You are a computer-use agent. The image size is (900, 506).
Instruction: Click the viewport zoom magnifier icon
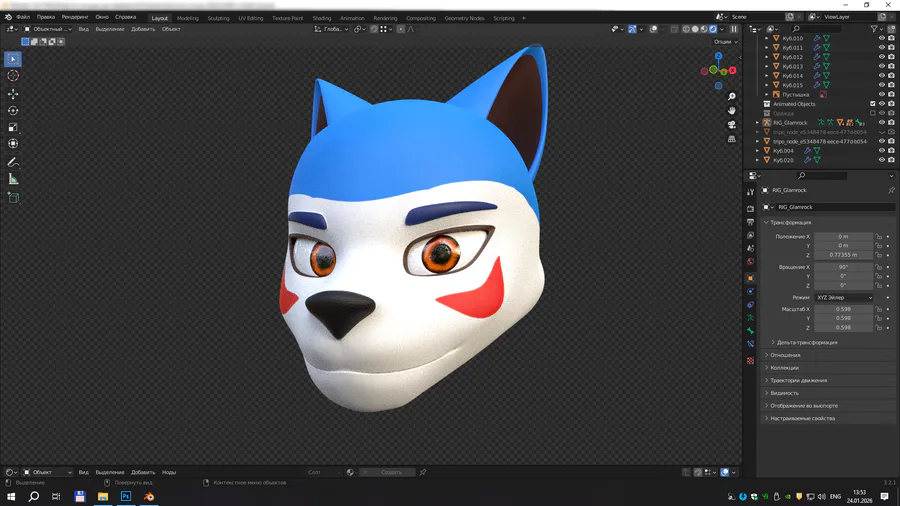(731, 96)
